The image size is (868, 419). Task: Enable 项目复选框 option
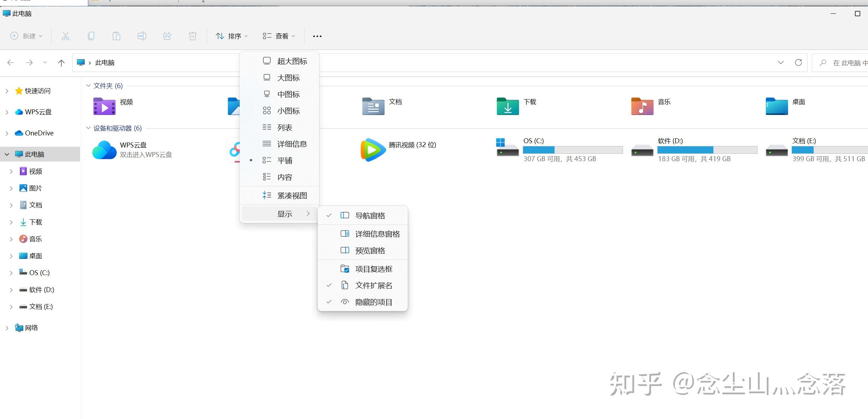pos(373,269)
